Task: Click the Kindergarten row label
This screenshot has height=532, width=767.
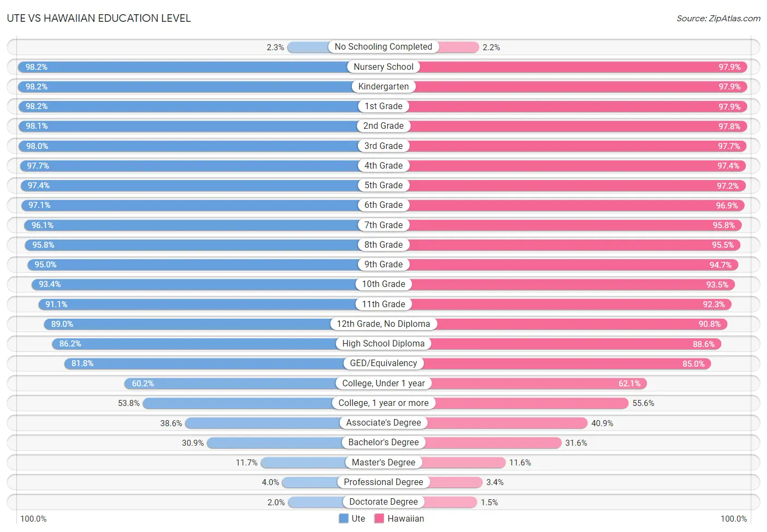Action: coord(383,86)
